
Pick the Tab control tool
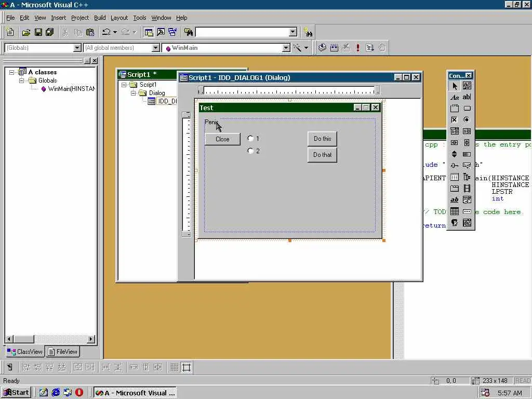[455, 189]
